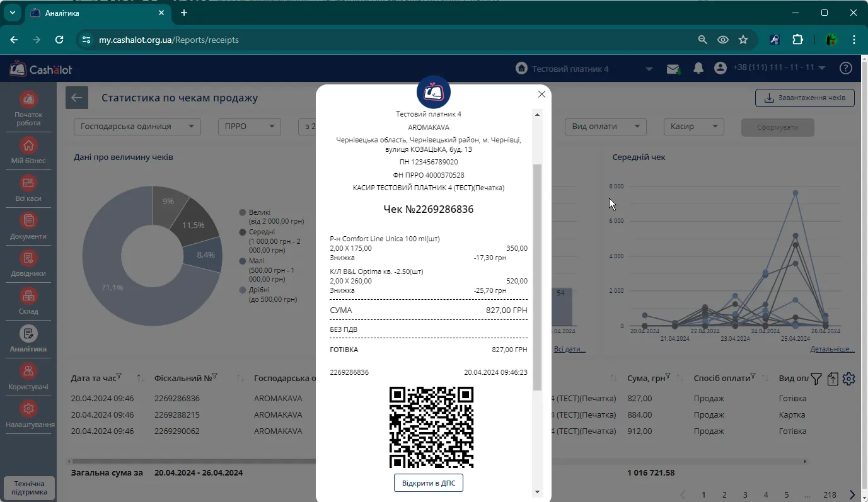Screen dimensions: 868x502
Task: Open browser extensions puzzle icon
Action: (x=797, y=40)
